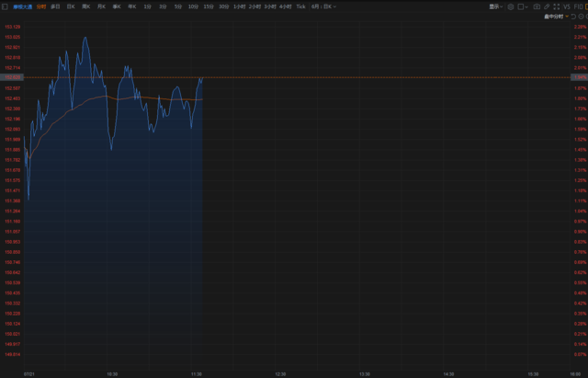Select the 30分 thirty-minute interval
Screen dimensions: 588x378
(224, 6)
